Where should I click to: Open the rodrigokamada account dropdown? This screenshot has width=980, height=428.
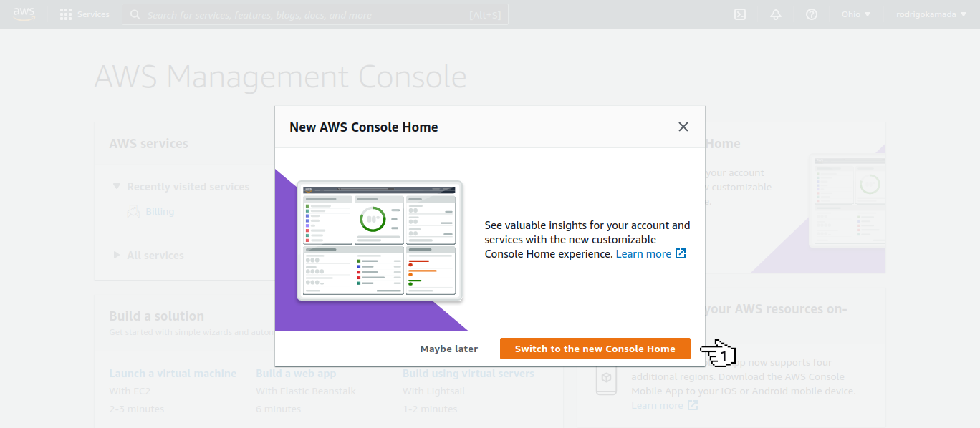coord(931,14)
